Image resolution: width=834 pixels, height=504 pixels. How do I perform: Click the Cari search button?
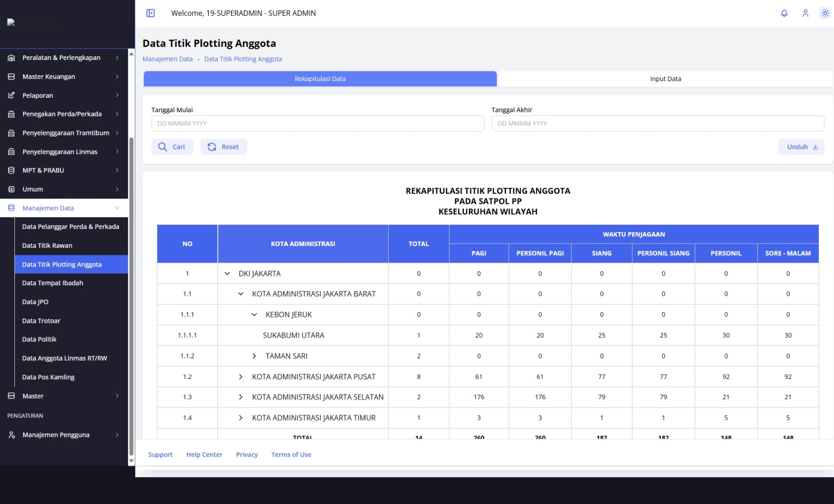172,147
